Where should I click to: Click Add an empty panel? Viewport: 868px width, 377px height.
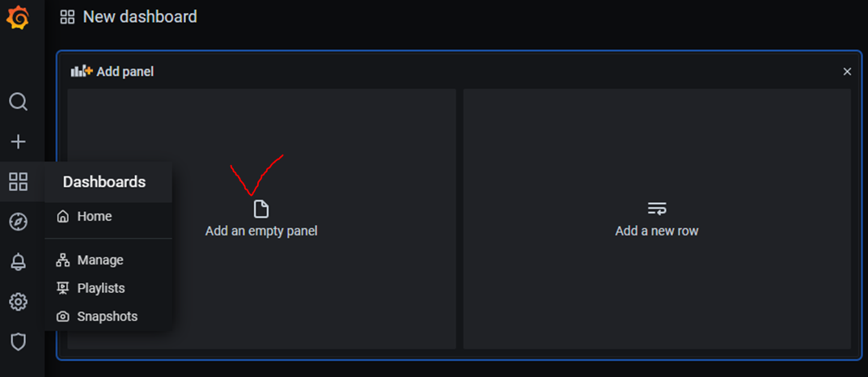tap(261, 231)
